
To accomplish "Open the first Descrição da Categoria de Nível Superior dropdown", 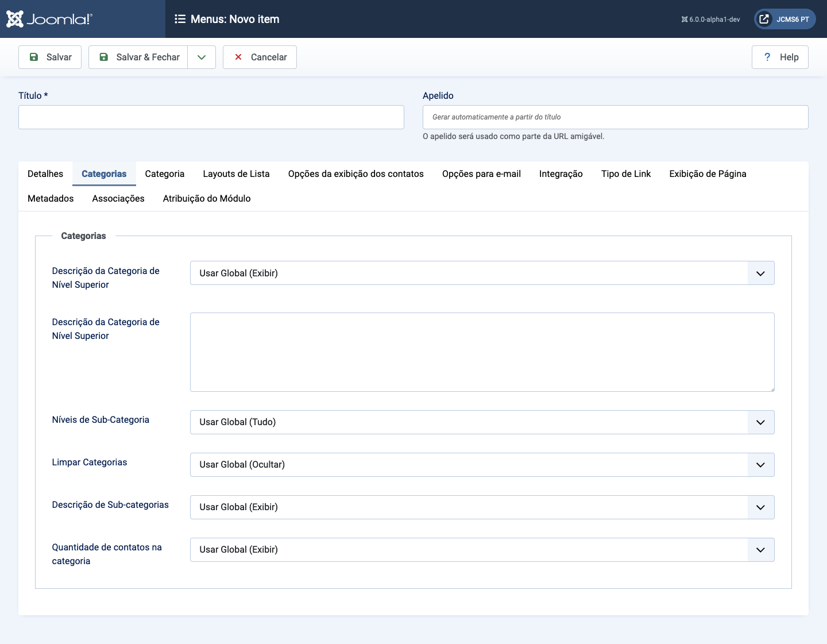I will 482,273.
